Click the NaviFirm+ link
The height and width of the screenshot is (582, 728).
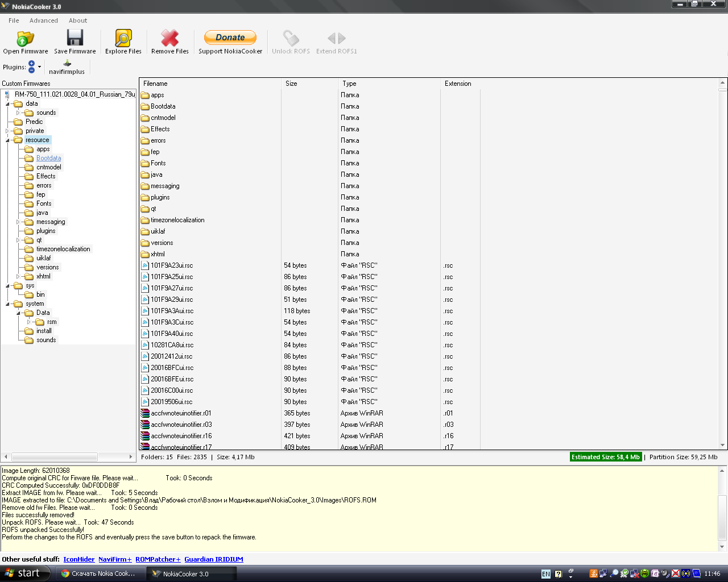coord(115,559)
